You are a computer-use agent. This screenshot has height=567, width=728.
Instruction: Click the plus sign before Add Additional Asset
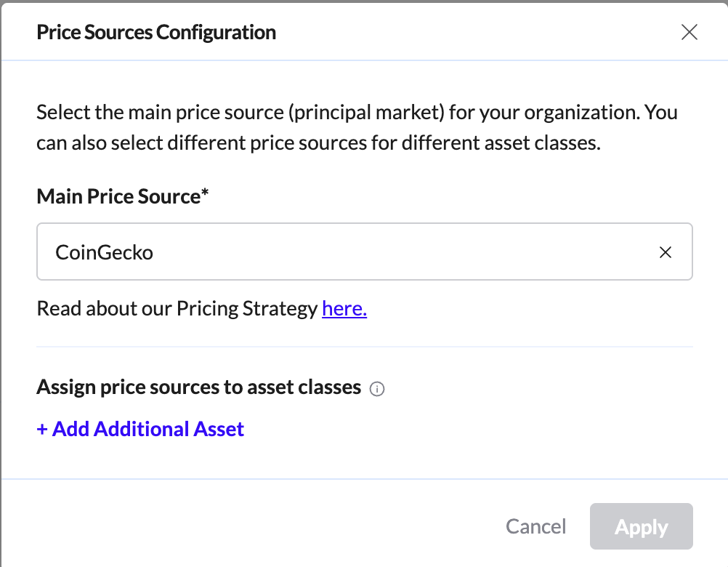42,429
